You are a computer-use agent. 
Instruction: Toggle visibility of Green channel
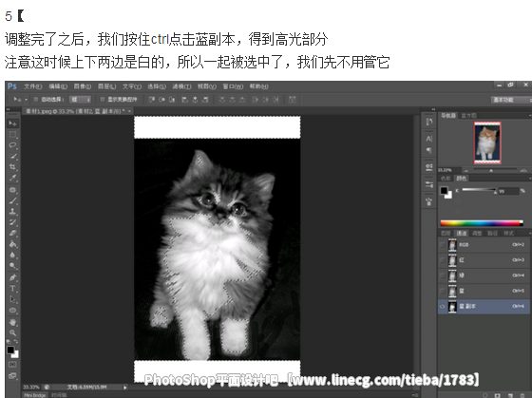[x=443, y=275]
